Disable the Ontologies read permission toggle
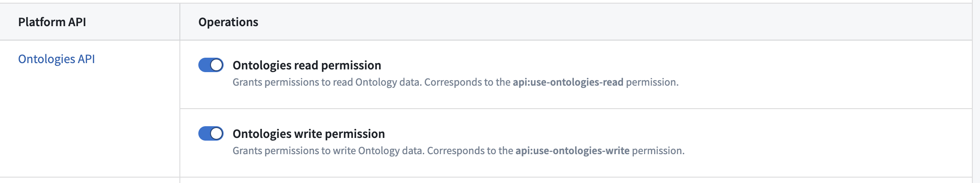Image resolution: width=980 pixels, height=183 pixels. click(x=211, y=65)
